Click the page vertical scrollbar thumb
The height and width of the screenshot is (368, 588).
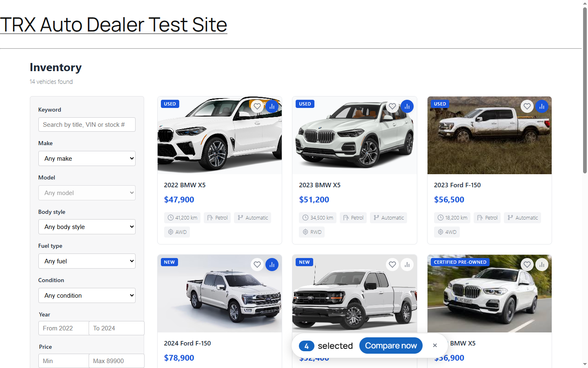[585, 90]
